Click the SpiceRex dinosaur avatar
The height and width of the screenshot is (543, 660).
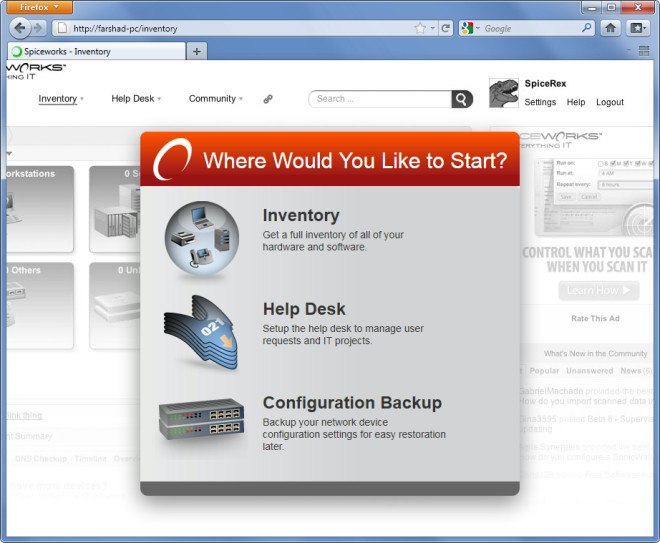(x=503, y=93)
